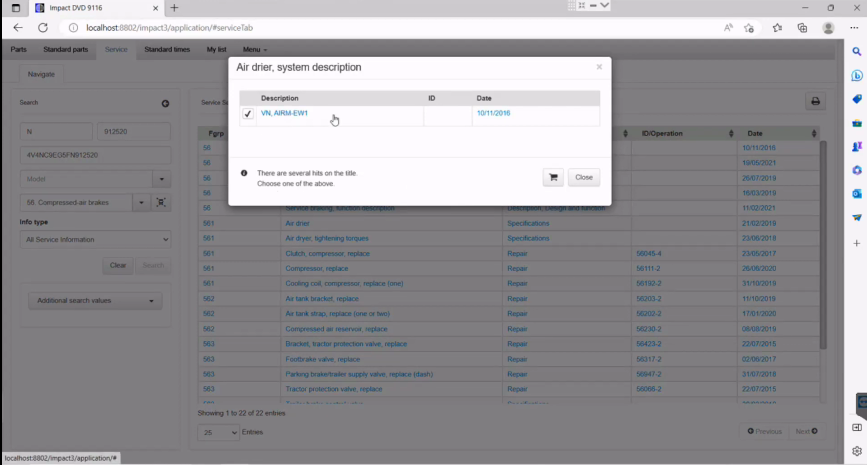Refresh the browser page

click(x=42, y=27)
